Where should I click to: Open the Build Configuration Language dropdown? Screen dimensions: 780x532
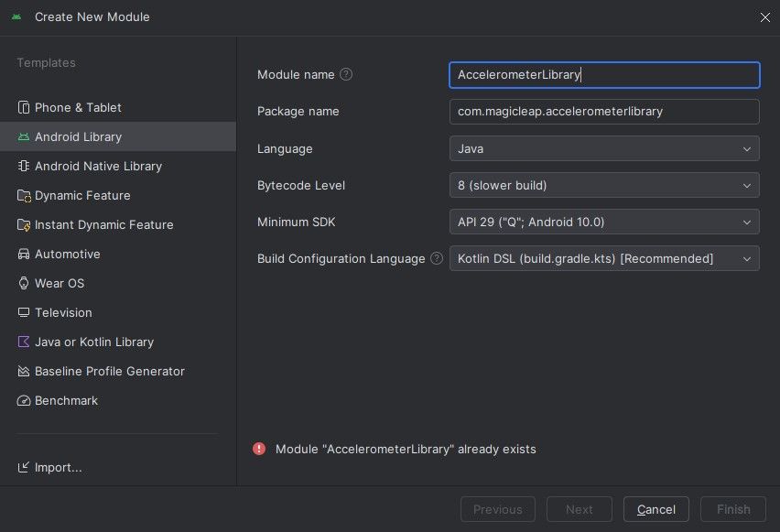[604, 258]
